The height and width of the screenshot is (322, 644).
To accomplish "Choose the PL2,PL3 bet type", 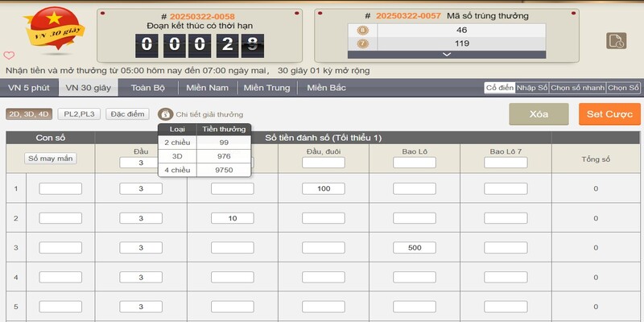I will pos(80,114).
